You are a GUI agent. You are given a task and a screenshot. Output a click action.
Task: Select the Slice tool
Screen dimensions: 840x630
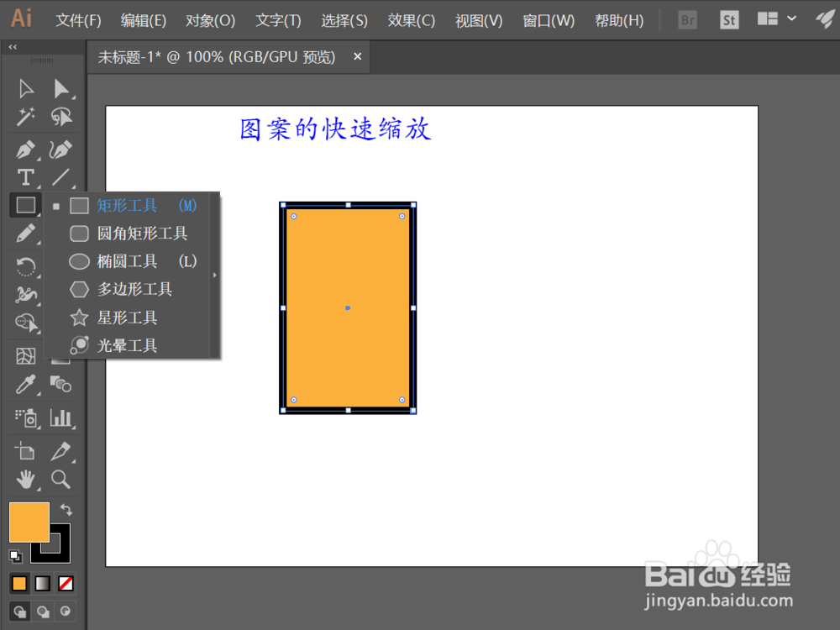coord(60,451)
